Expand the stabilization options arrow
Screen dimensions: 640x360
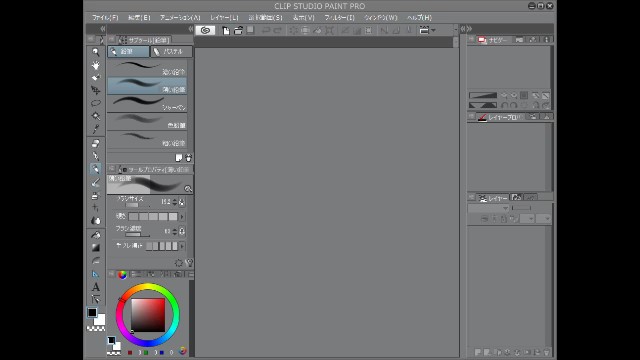[x=182, y=246]
